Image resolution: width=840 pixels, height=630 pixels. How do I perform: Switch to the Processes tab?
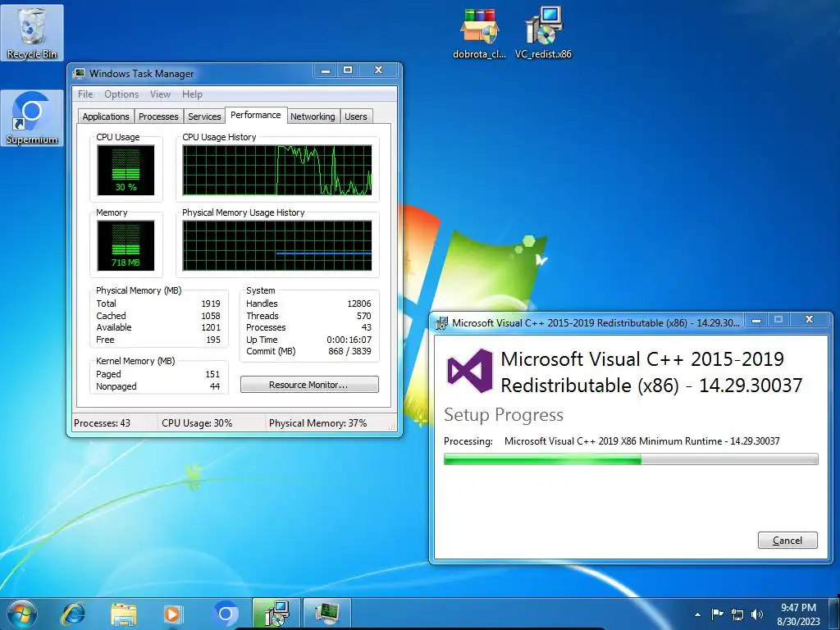pos(158,116)
